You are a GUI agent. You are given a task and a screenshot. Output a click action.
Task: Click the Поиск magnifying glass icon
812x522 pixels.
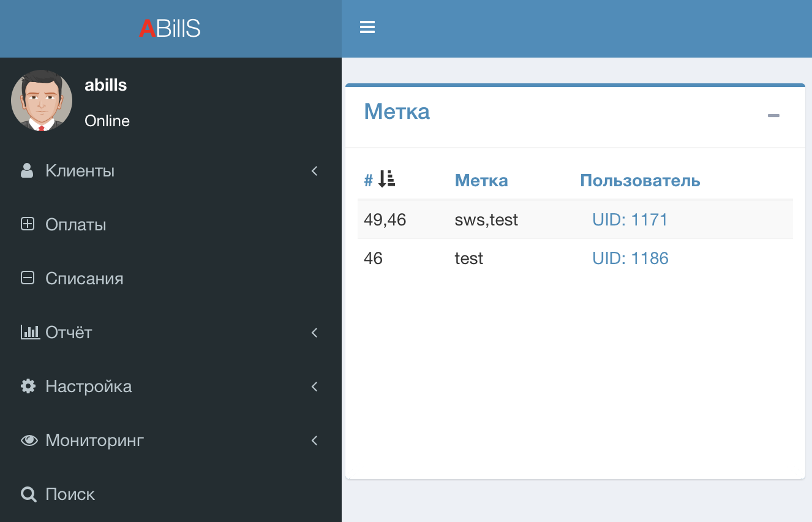[x=28, y=494]
